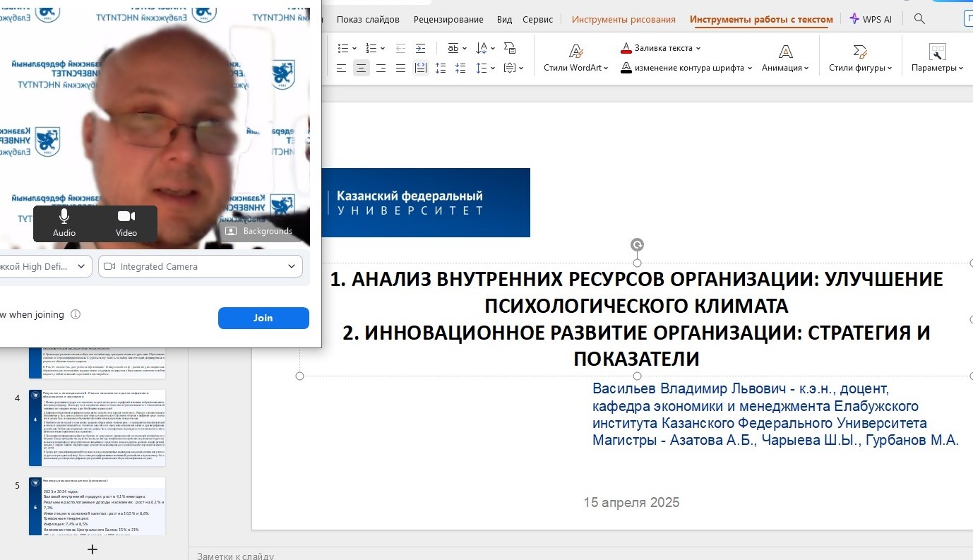Select slide 4 thumbnail in slide panel
Viewport: 973px width, 560px height.
click(97, 427)
